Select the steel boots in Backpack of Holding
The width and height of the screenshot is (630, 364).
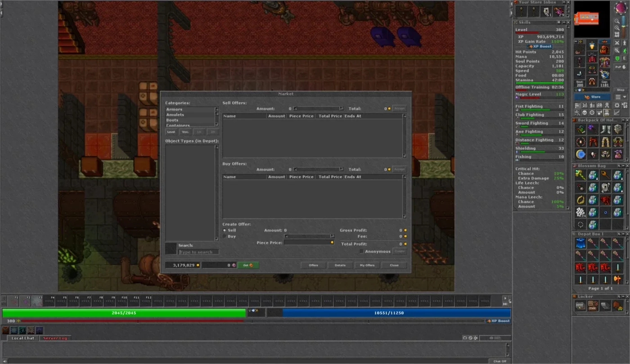tap(605, 129)
